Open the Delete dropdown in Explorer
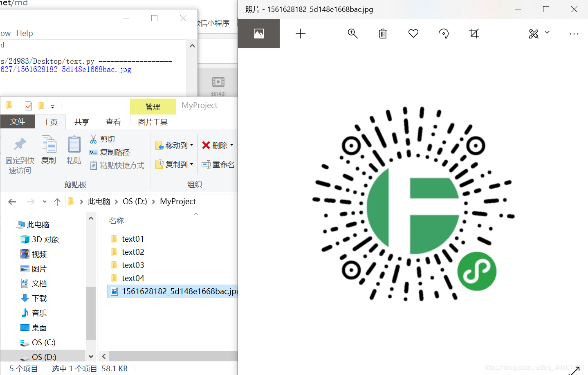588x375 pixels. click(x=218, y=145)
